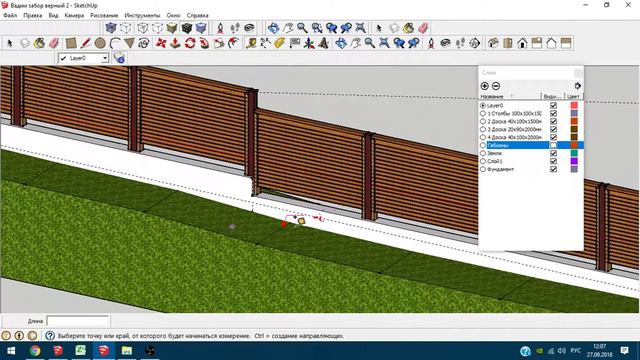Select the Земля layer name
The height and width of the screenshot is (360, 640).
point(494,153)
